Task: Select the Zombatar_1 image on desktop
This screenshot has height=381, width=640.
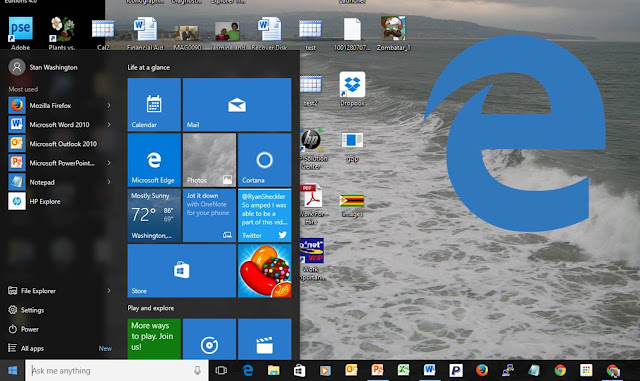Action: (393, 33)
